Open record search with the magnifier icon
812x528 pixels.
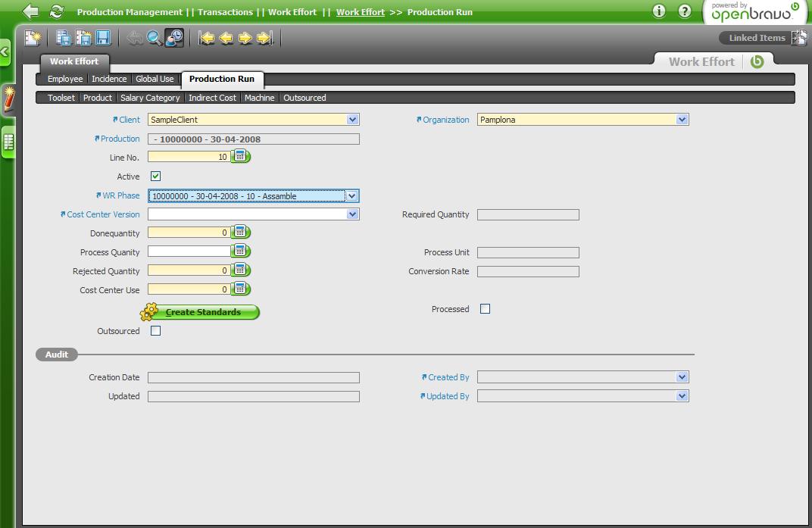155,38
